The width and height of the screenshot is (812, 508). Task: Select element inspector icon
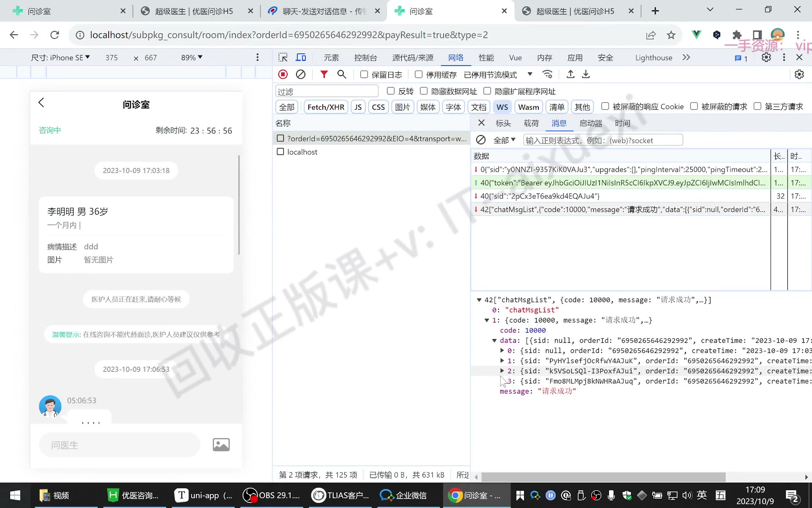pos(283,58)
